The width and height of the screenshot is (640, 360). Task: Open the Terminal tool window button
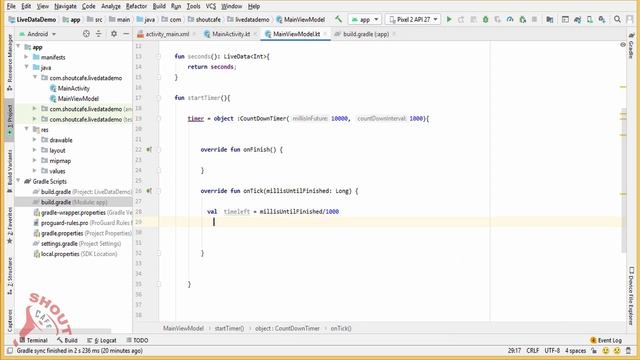tap(33, 340)
